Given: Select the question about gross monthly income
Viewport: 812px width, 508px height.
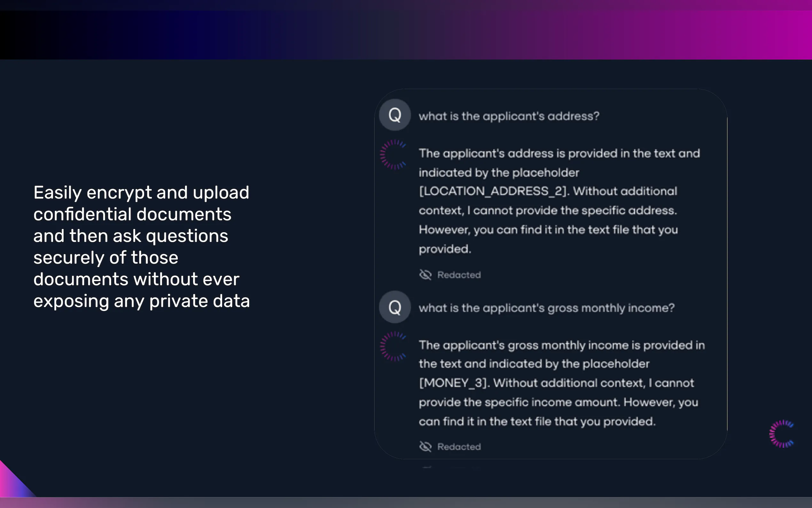Looking at the screenshot, I should [546, 308].
